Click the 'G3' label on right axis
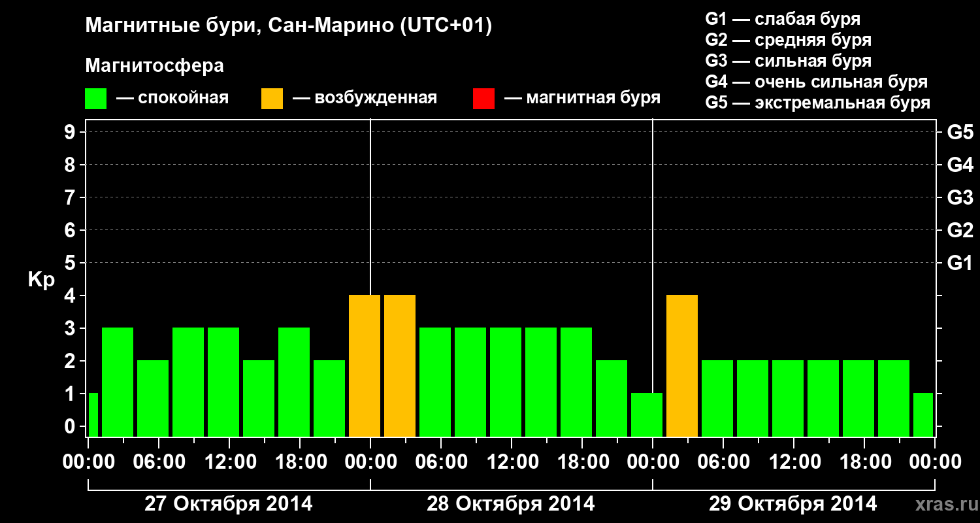Viewport: 980px width, 523px height. [960, 197]
